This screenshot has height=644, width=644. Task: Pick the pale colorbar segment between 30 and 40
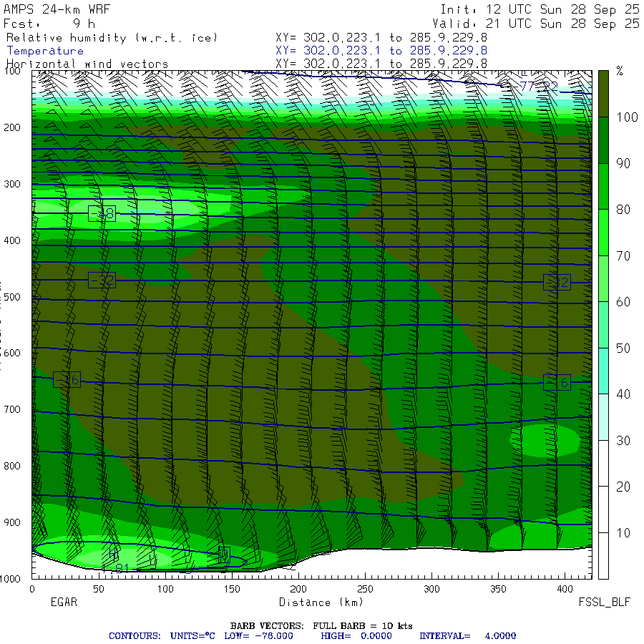[603, 417]
